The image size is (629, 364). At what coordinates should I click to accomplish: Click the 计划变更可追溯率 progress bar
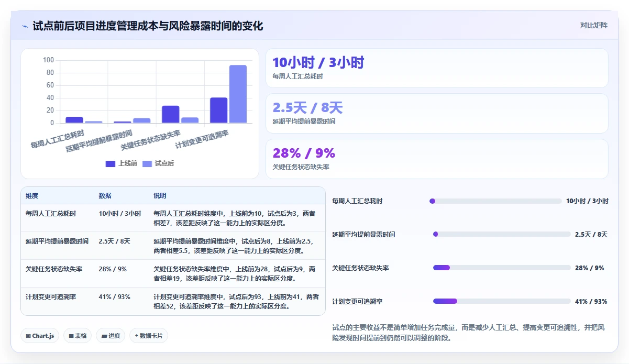(x=502, y=301)
